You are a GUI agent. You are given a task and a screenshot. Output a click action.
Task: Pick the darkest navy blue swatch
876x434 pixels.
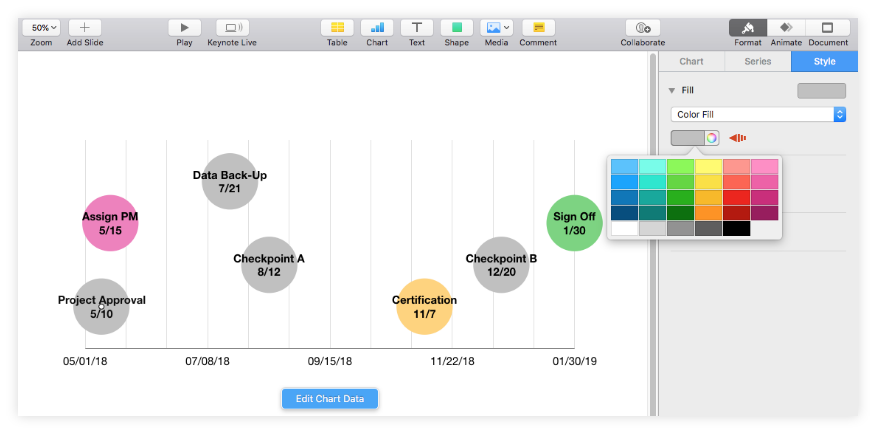(625, 213)
